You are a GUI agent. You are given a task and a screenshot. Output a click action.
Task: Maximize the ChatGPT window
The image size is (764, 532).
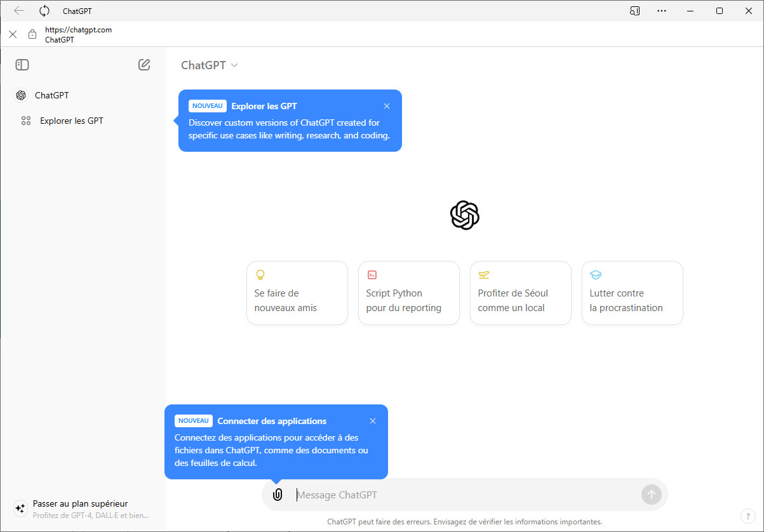(720, 11)
